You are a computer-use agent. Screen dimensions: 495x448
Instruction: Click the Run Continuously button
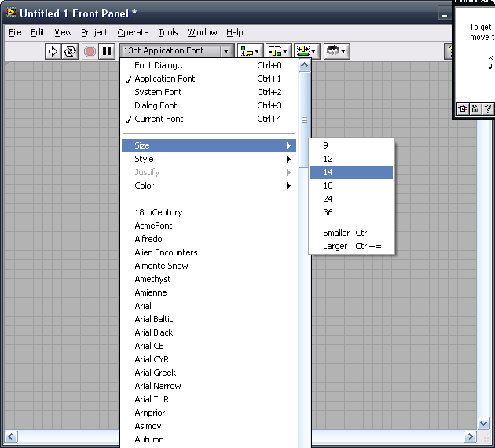coord(70,51)
